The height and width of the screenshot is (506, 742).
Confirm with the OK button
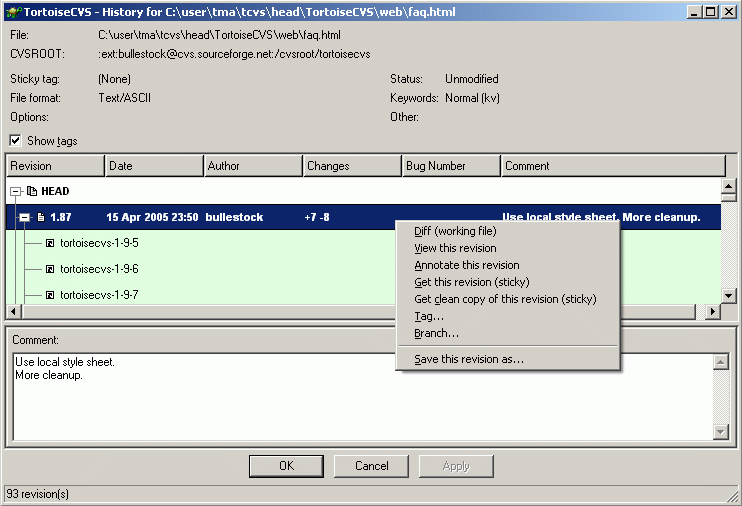pos(286,466)
